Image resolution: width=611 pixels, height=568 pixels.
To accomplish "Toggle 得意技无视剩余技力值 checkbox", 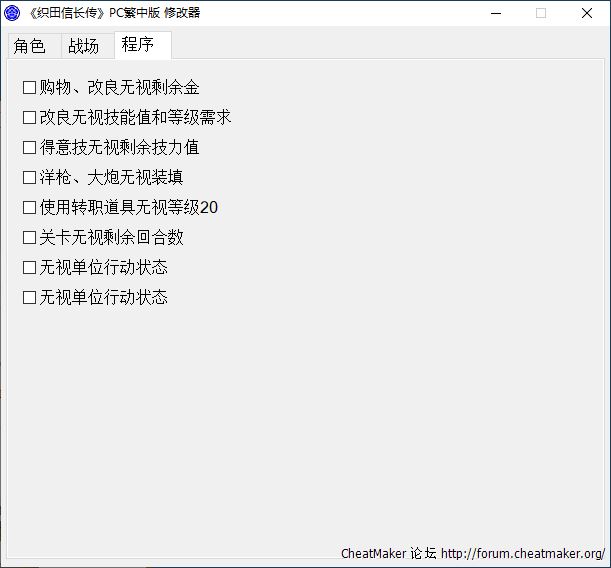I will click(29, 148).
